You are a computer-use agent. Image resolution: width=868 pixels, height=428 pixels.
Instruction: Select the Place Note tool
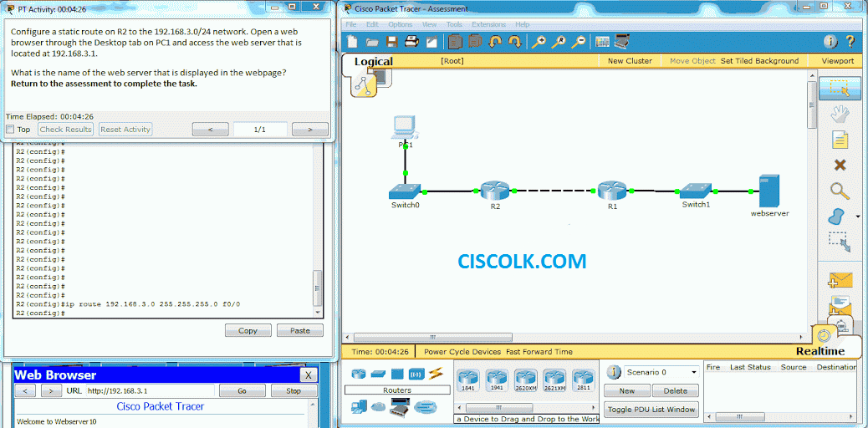click(x=840, y=139)
